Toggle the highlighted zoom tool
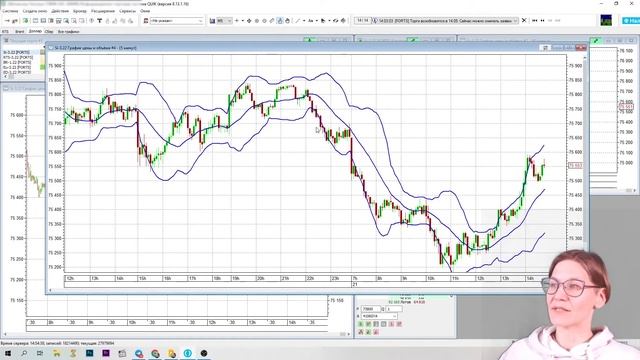This screenshot has width=640, height=360. tap(280, 21)
